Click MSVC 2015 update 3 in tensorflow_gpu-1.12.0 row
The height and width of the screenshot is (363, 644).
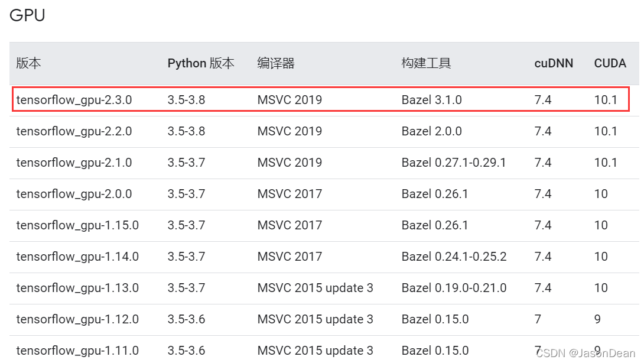316,319
